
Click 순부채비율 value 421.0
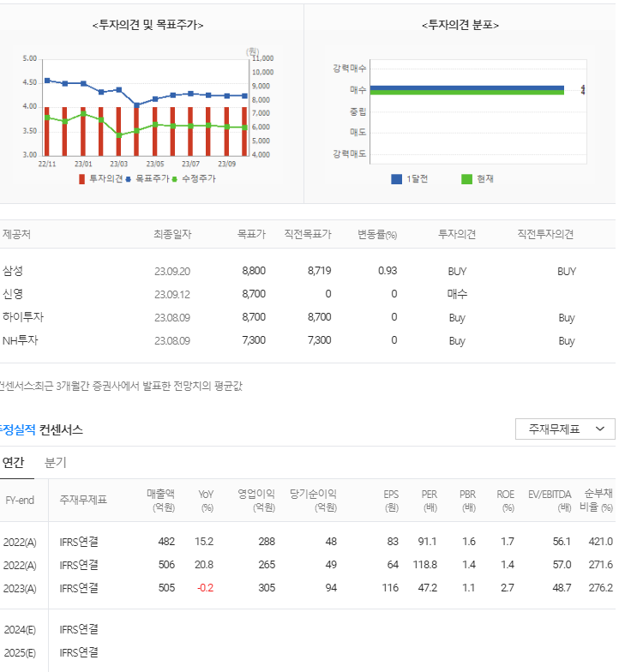pos(600,542)
